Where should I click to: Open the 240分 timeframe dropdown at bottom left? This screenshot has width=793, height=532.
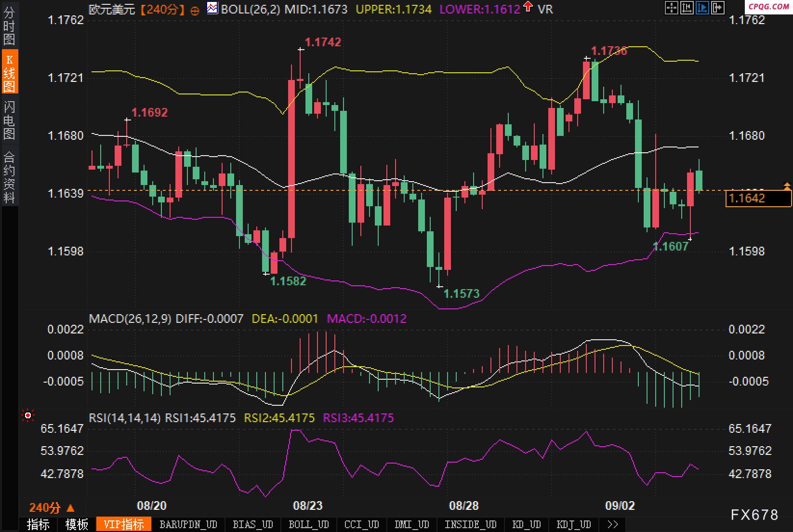[52, 507]
